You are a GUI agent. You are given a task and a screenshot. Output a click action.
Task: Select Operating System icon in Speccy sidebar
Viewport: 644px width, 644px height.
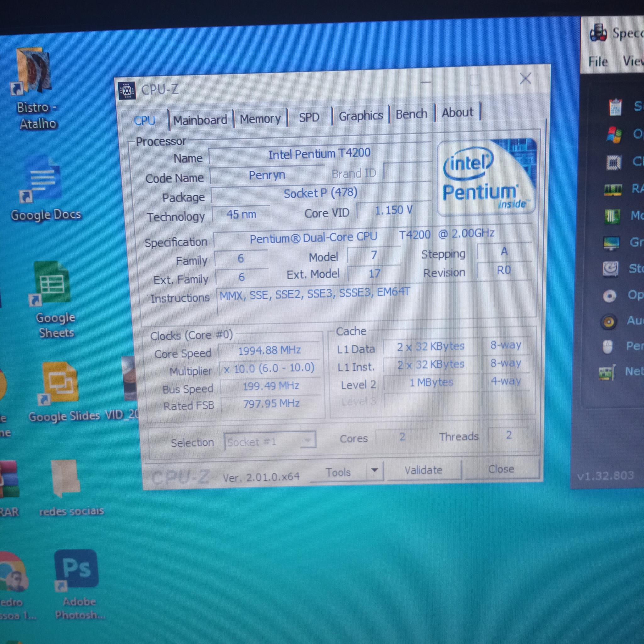[x=614, y=134]
